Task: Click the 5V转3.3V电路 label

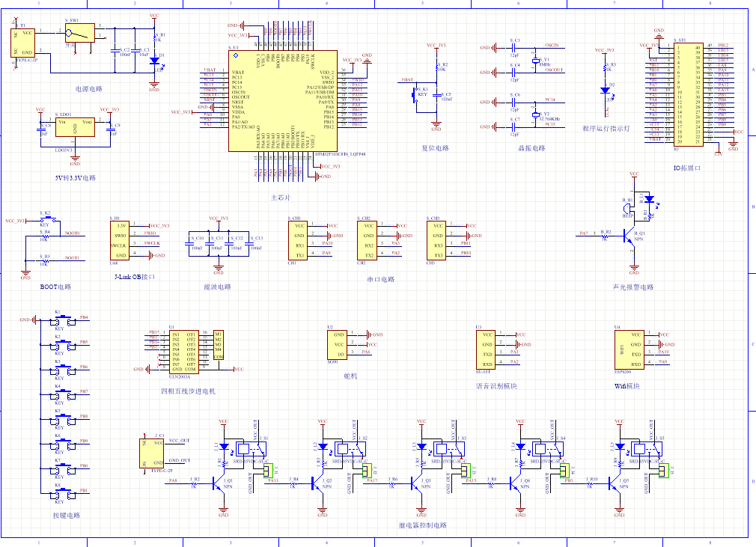Action: pos(75,178)
